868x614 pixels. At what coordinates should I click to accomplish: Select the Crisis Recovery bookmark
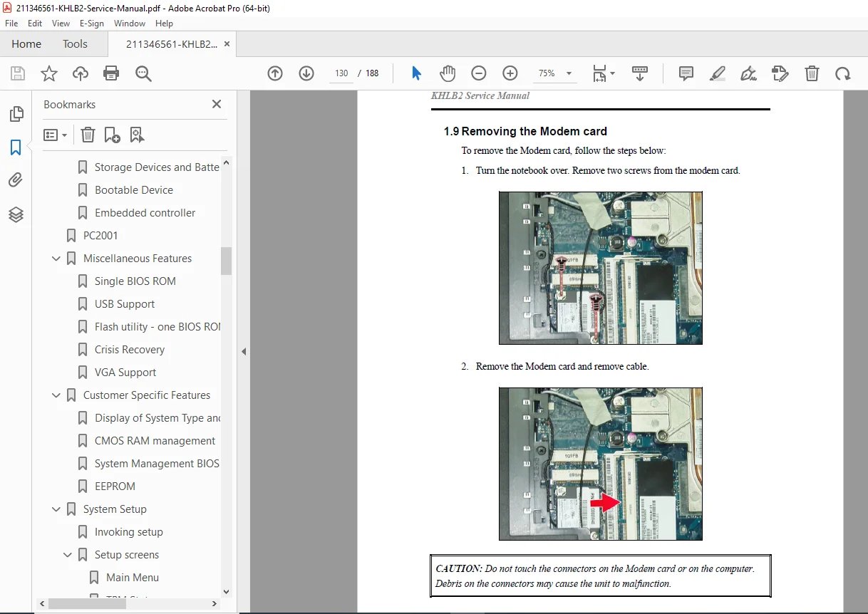[130, 350]
